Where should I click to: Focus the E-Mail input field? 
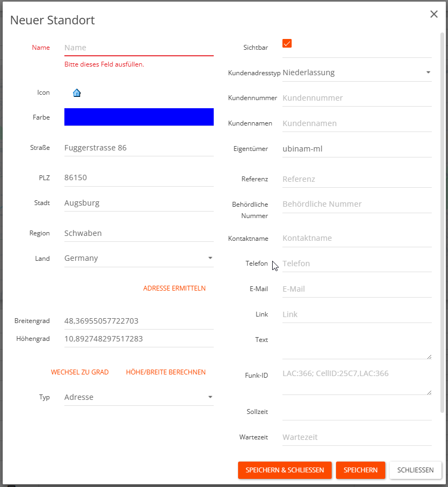click(357, 289)
